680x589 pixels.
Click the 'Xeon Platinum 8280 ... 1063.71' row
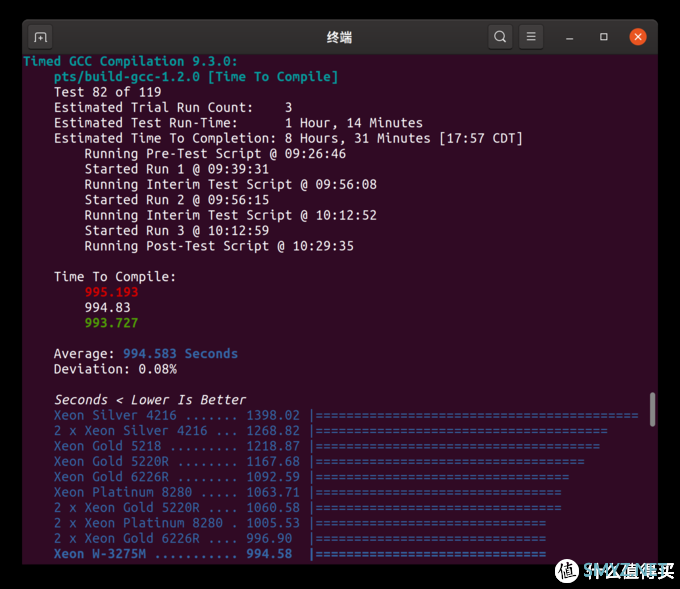(307, 492)
